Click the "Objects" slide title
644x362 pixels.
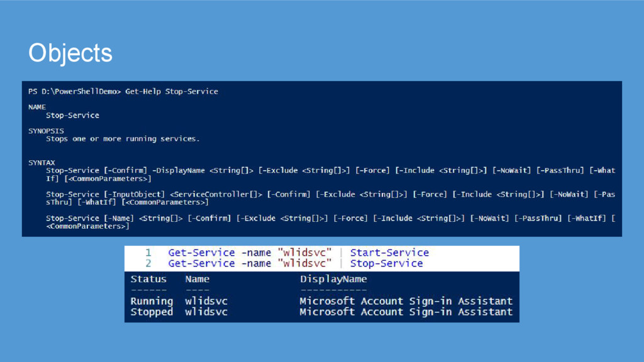[70, 53]
